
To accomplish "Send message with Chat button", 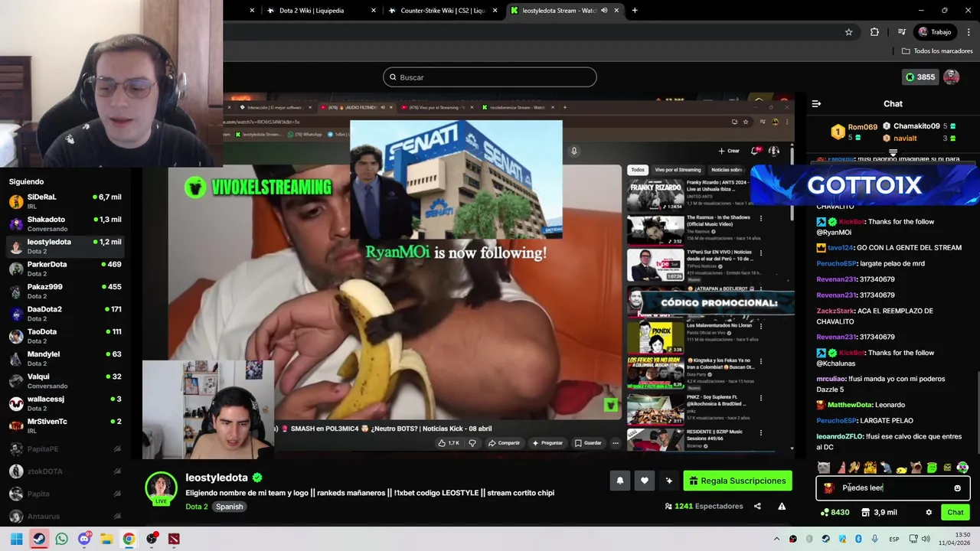I will tap(955, 512).
